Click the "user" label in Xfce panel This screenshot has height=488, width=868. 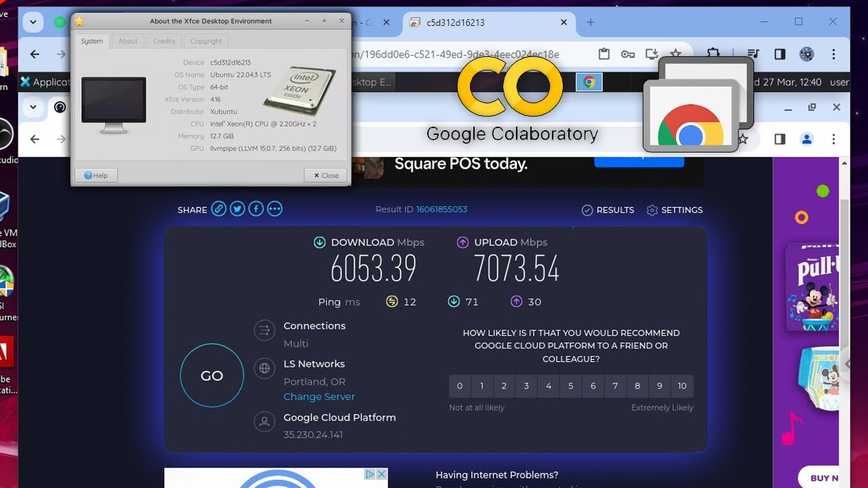pos(840,82)
